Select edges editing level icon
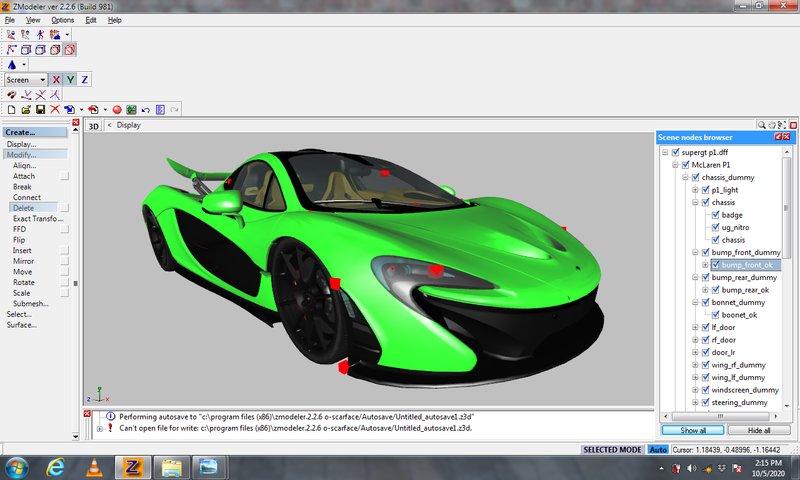 [x=26, y=49]
